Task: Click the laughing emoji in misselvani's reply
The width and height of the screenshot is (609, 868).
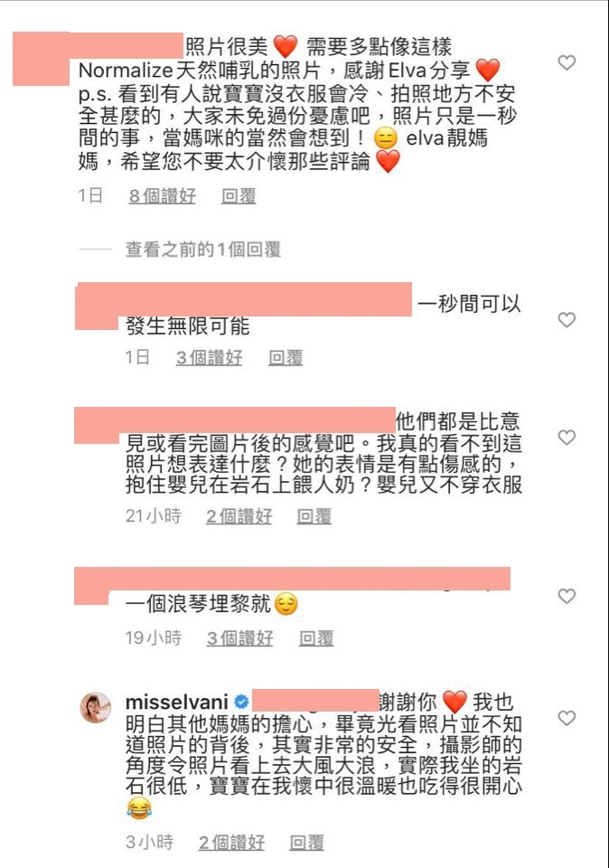Action: [139, 808]
